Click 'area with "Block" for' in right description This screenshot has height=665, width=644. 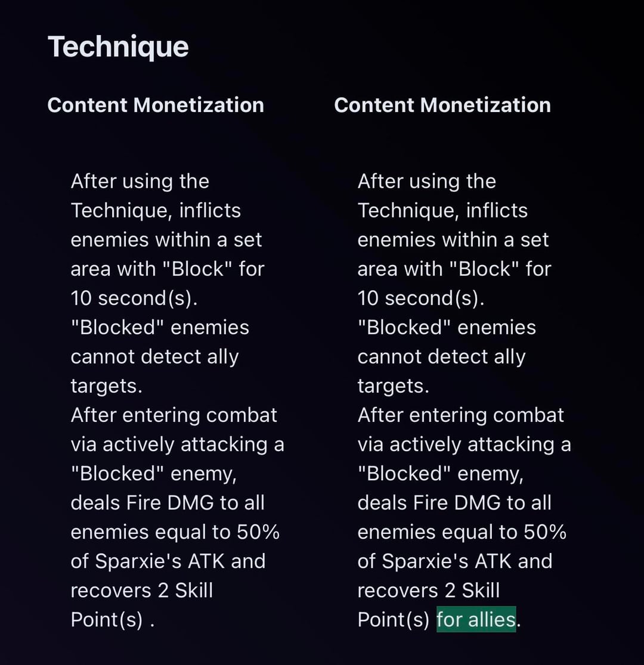(x=454, y=269)
